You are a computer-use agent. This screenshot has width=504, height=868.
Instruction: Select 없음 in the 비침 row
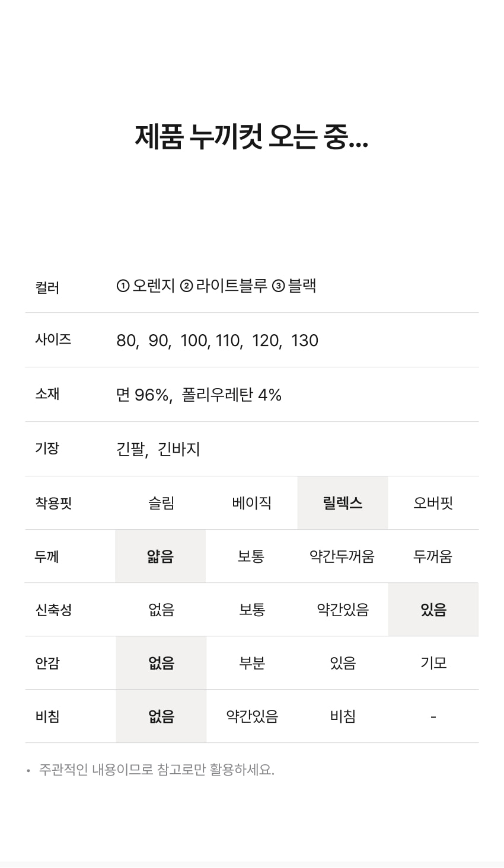(x=161, y=716)
